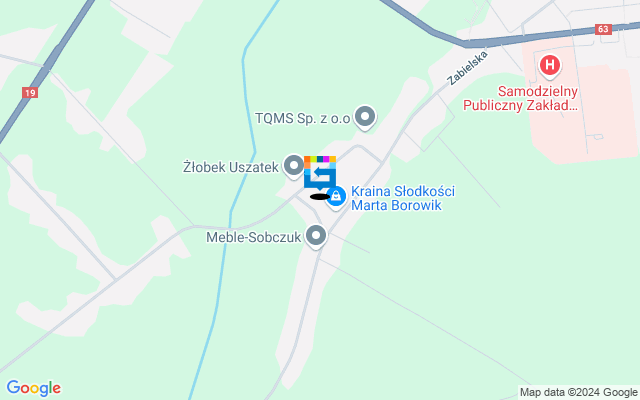
Task: Click the black shadow under custom marker
Action: coord(320,197)
